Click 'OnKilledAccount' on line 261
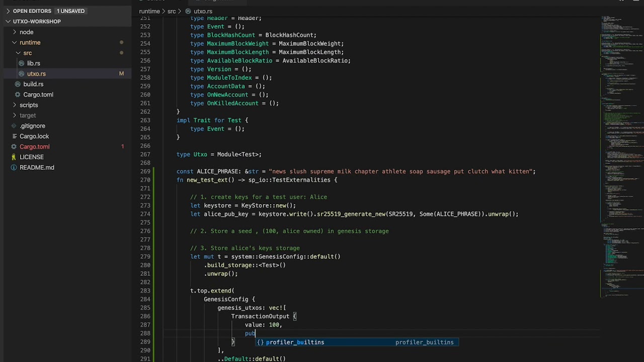Viewport: 644px width, 362px height. point(232,103)
